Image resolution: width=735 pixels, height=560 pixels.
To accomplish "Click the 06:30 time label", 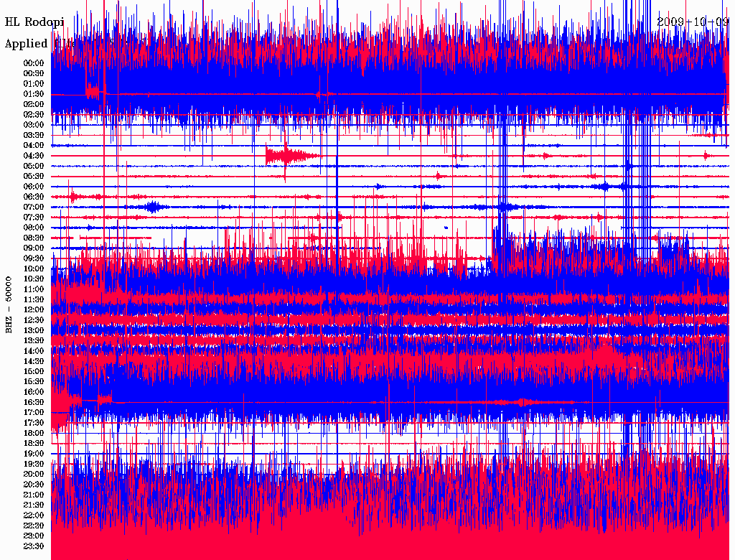I will pos(34,197).
